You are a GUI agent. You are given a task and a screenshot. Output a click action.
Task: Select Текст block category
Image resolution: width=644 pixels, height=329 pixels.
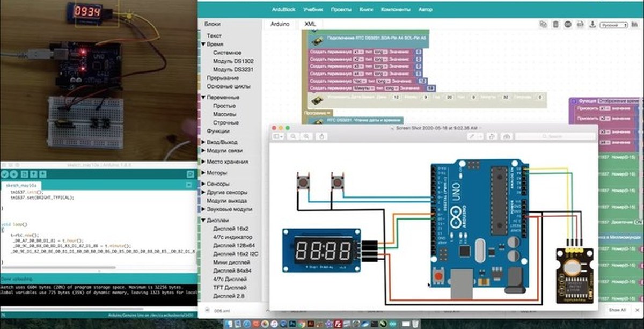coord(214,35)
